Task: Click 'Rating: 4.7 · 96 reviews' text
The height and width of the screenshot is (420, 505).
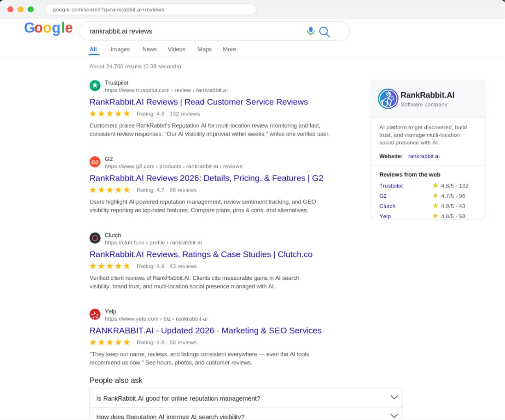Action: [167, 190]
